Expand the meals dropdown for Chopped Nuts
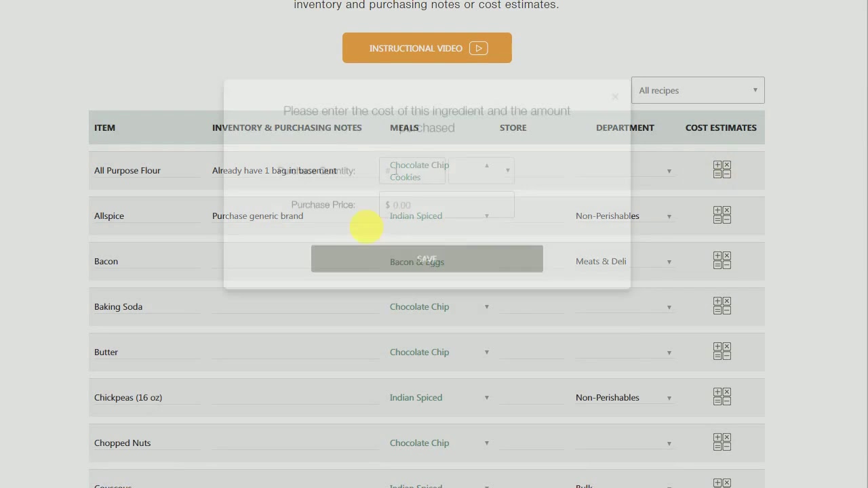868x488 pixels. click(x=486, y=443)
